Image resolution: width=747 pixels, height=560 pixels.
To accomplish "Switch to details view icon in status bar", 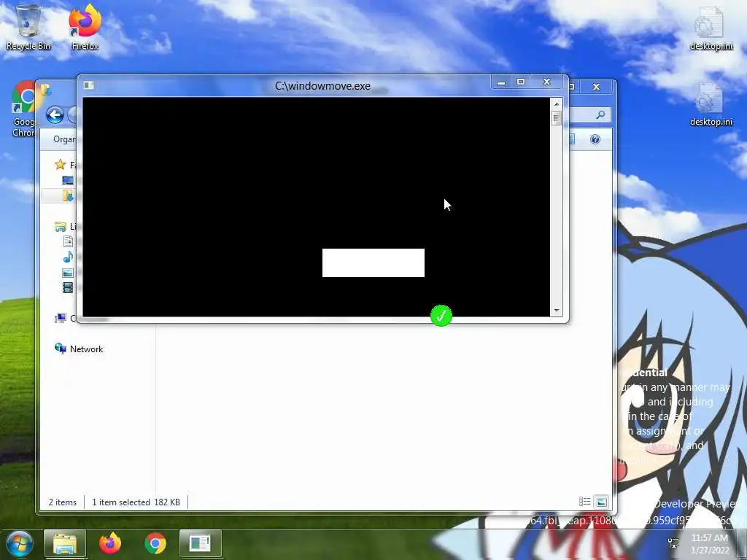I will 584,502.
